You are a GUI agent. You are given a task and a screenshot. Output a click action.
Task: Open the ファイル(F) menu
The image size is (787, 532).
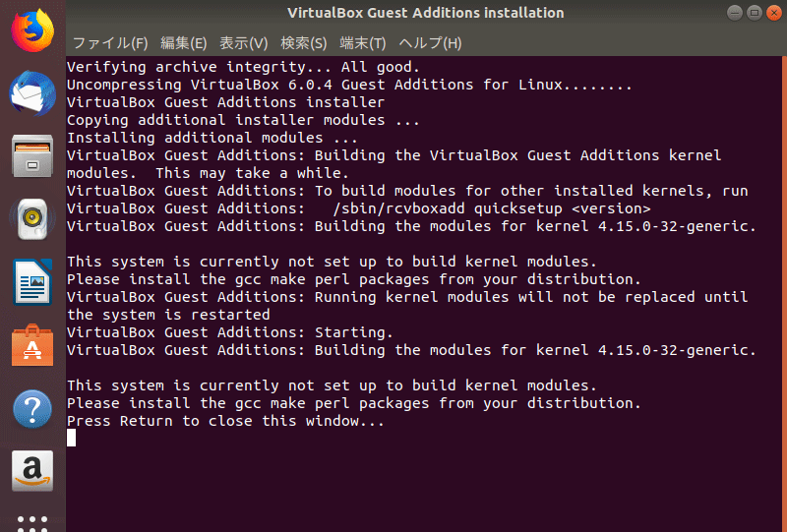110,43
